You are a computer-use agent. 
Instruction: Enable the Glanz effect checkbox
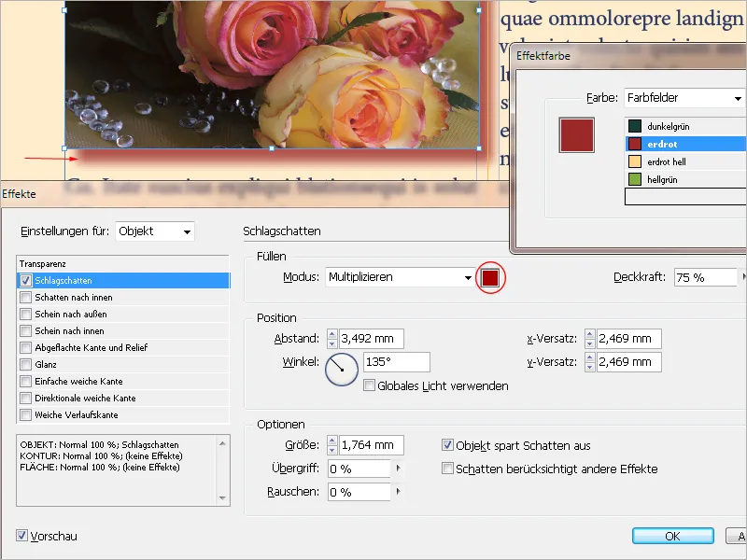click(26, 365)
